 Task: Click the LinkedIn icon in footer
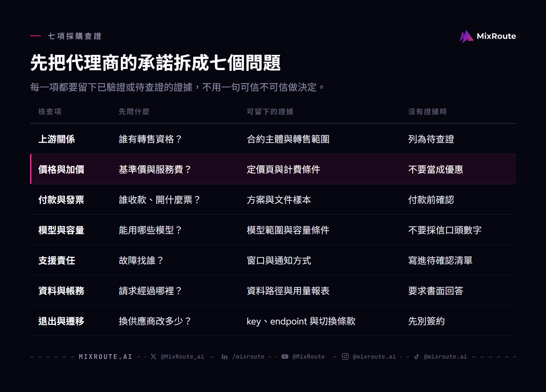tap(225, 357)
